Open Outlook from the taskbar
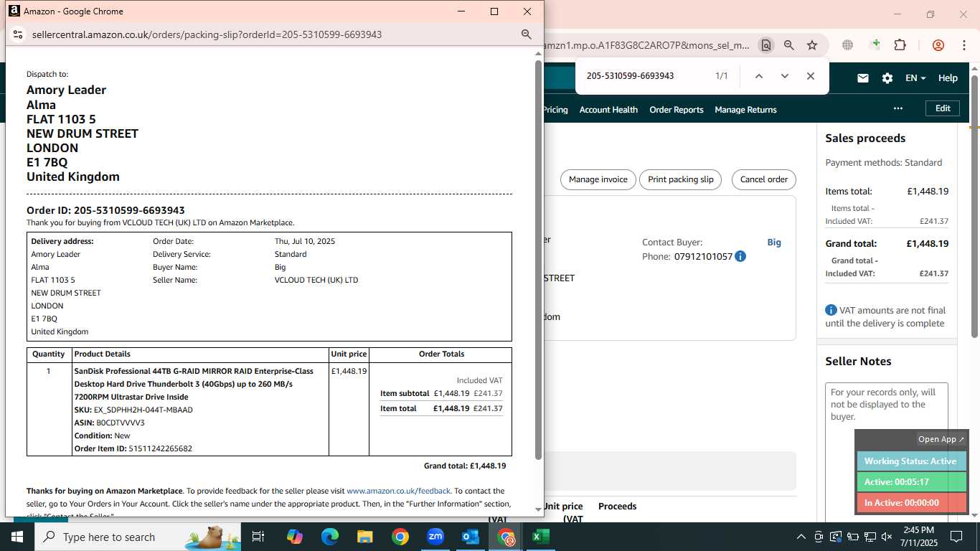980x551 pixels. pos(470,537)
